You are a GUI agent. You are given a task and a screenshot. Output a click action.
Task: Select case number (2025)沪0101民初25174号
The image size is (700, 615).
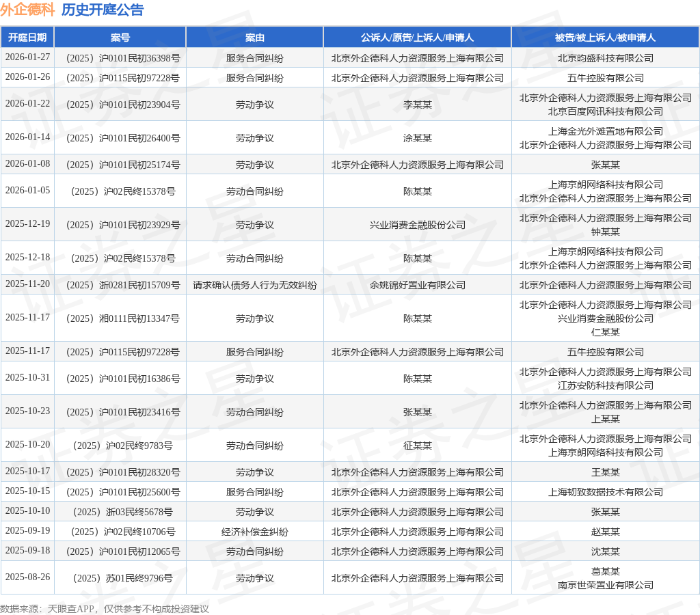click(x=123, y=165)
